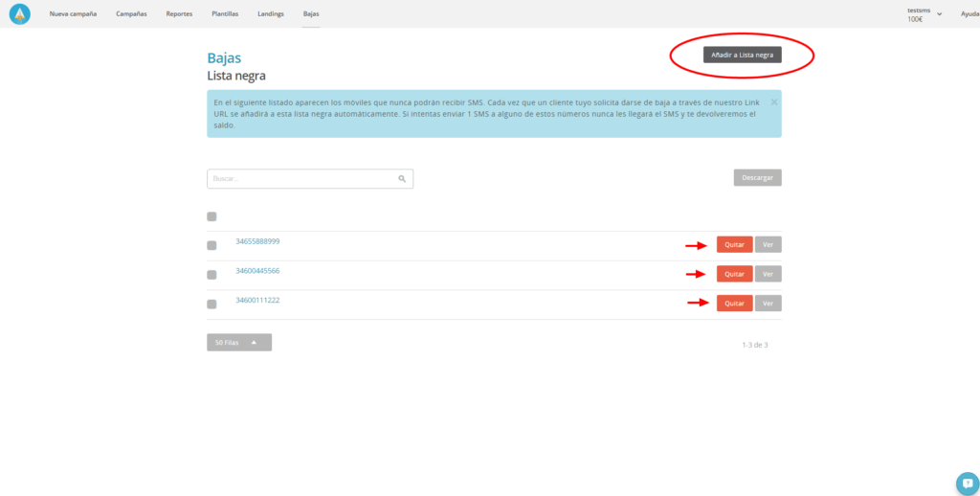The width and height of the screenshot is (980, 496).
Task: Check the box for 34600111222
Action: click(212, 304)
